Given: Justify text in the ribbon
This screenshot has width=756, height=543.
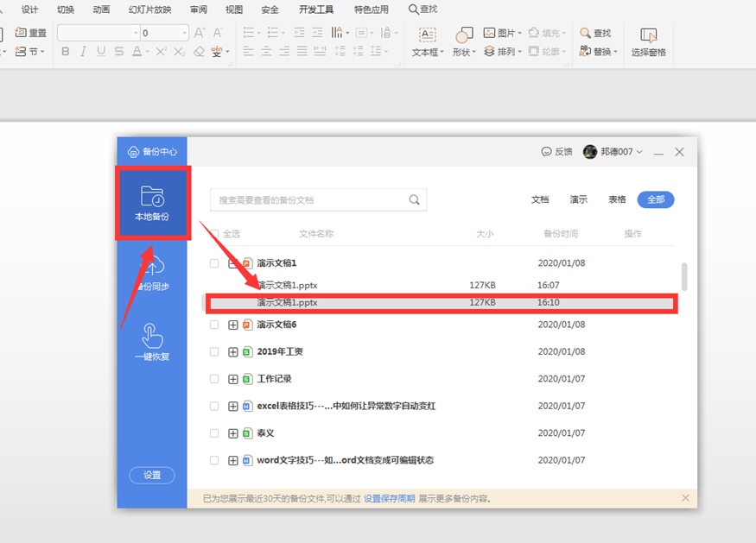Looking at the screenshot, I should (302, 51).
